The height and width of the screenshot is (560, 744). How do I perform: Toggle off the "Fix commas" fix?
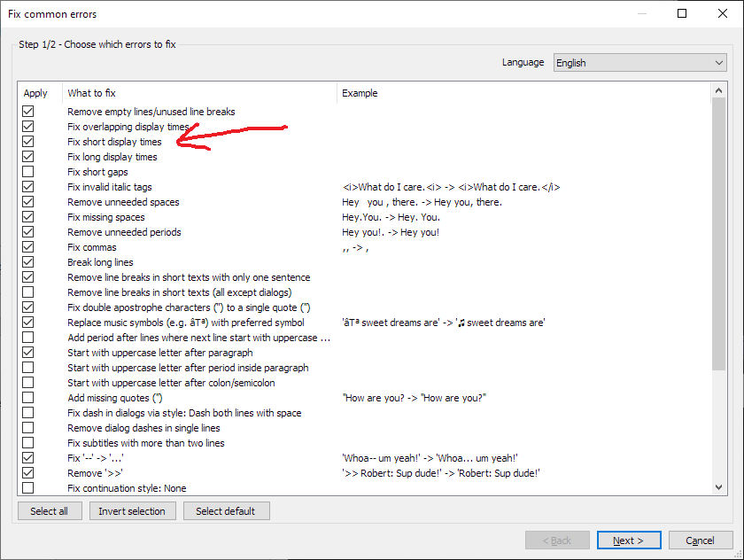point(27,247)
